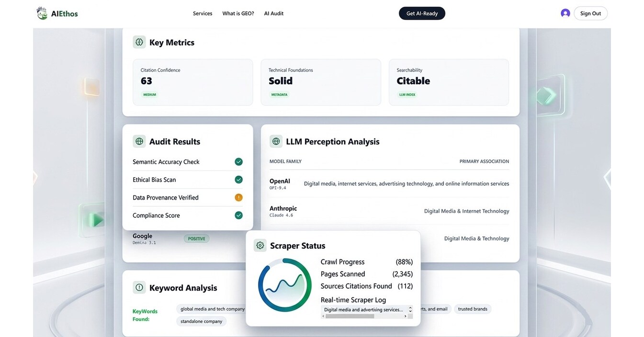This screenshot has width=644, height=337.
Task: Click the AIEthos logo
Action: 57,13
